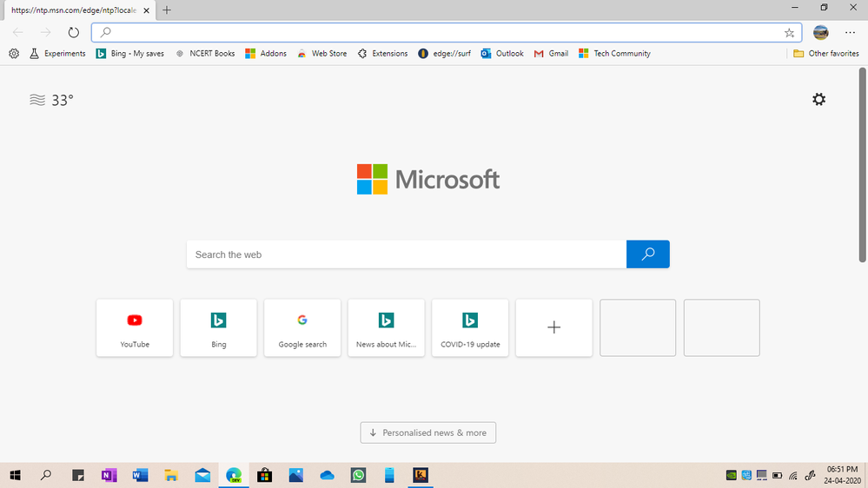Restore down the Edge window
The height and width of the screenshot is (488, 868).
pyautogui.click(x=824, y=7)
